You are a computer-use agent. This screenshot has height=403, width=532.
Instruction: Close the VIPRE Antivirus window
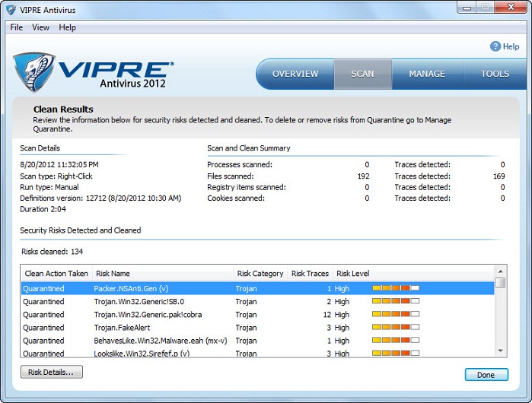(x=511, y=8)
